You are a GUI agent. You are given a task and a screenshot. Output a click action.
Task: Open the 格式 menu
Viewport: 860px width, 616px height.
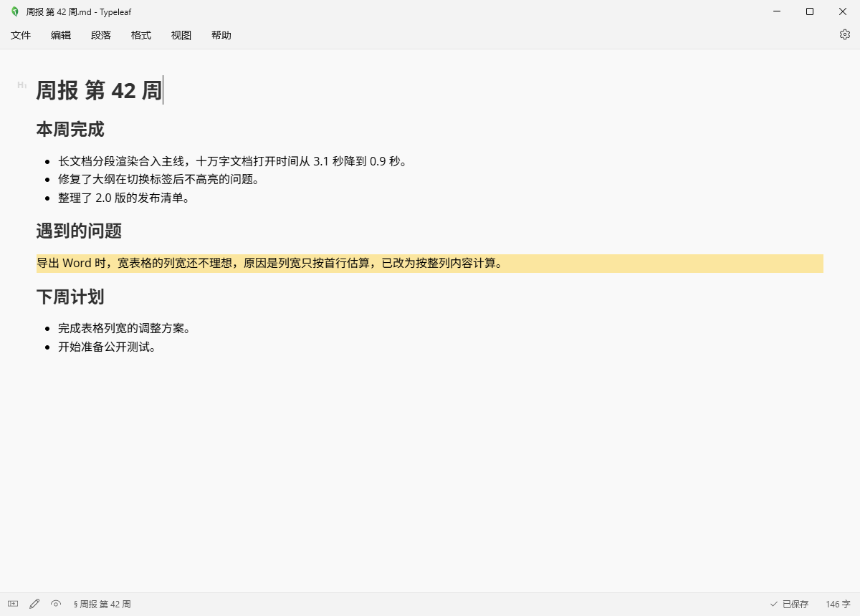tap(141, 35)
